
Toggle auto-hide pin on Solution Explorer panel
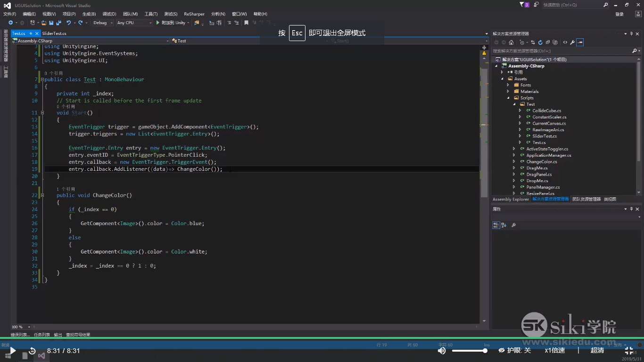click(632, 34)
